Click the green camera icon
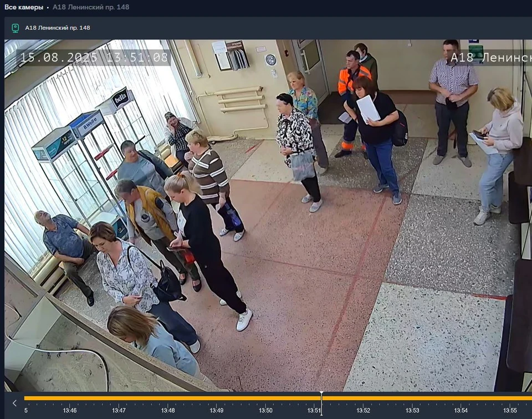The image size is (532, 419). [16, 28]
